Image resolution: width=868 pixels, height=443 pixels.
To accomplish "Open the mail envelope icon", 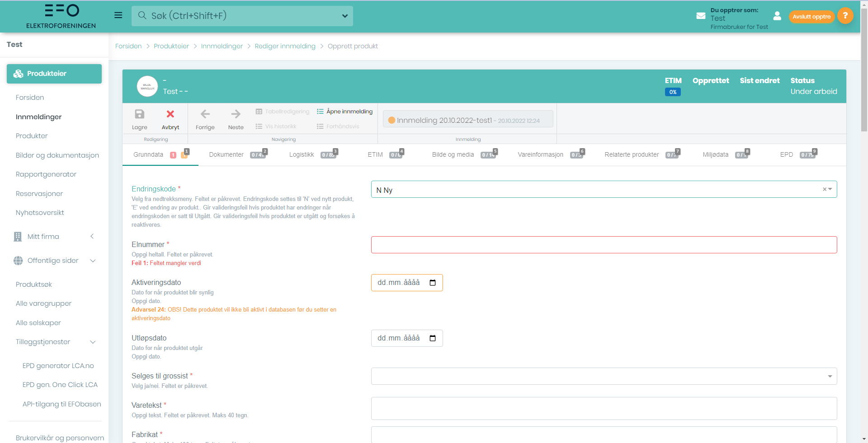I will [x=701, y=16].
